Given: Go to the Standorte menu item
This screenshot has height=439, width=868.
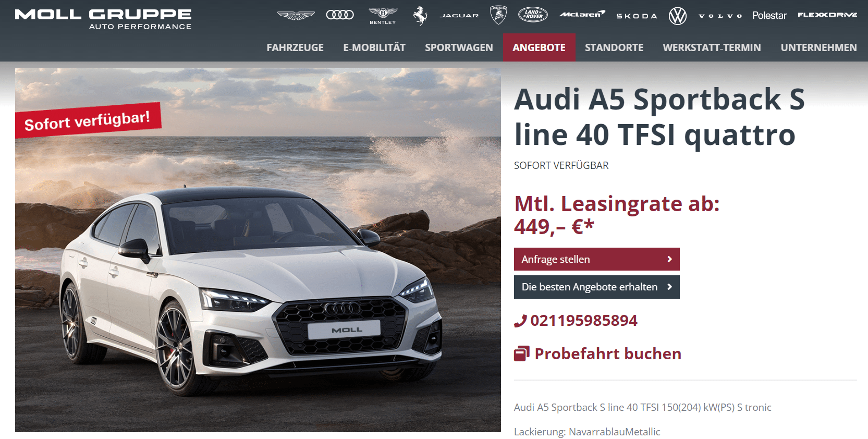Looking at the screenshot, I should [614, 47].
